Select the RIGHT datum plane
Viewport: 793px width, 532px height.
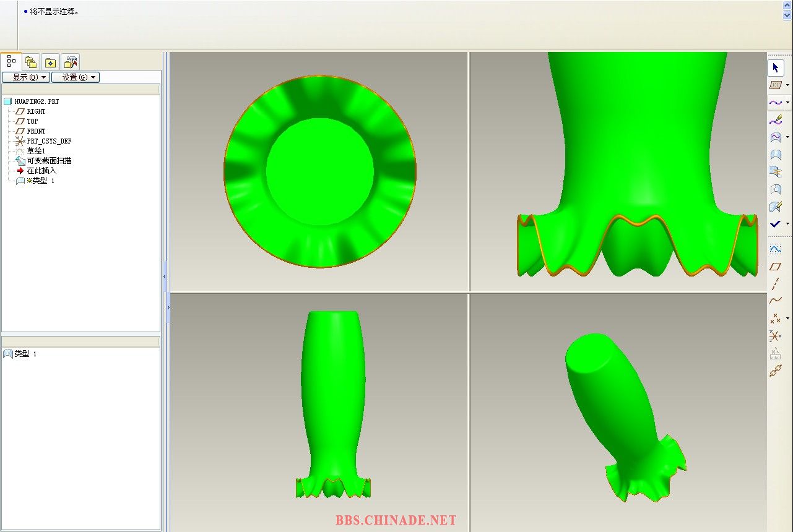tap(30, 111)
